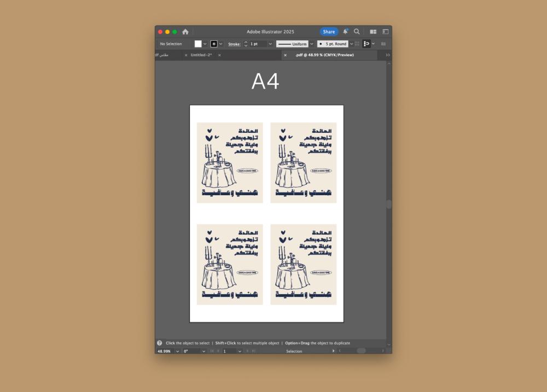
Task: Click the Fill color swatch
Action: point(198,44)
